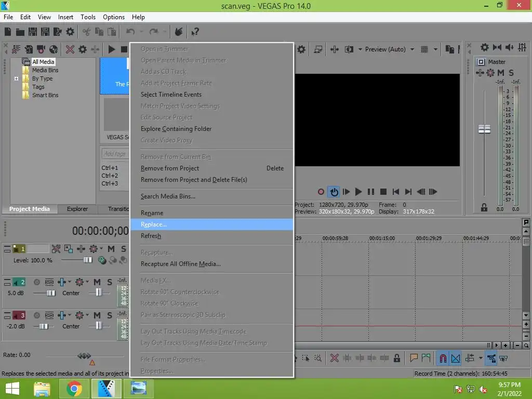Screen dimensions: 532x399
Task: Choose Explore Containing Folder menu entry
Action: 212,129
